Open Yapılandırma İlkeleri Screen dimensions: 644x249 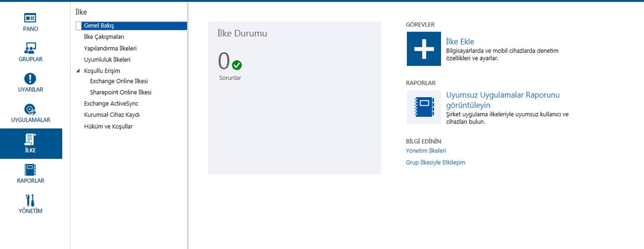click(110, 48)
